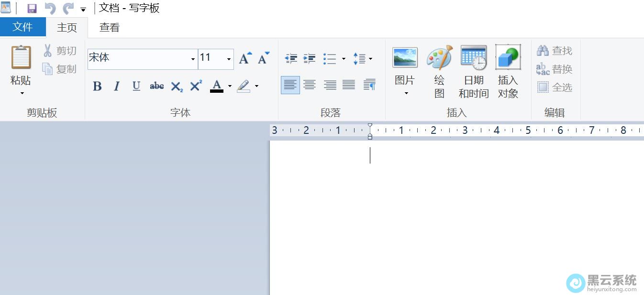
Task: Insert a Paint drawing (绘图)
Action: point(439,72)
